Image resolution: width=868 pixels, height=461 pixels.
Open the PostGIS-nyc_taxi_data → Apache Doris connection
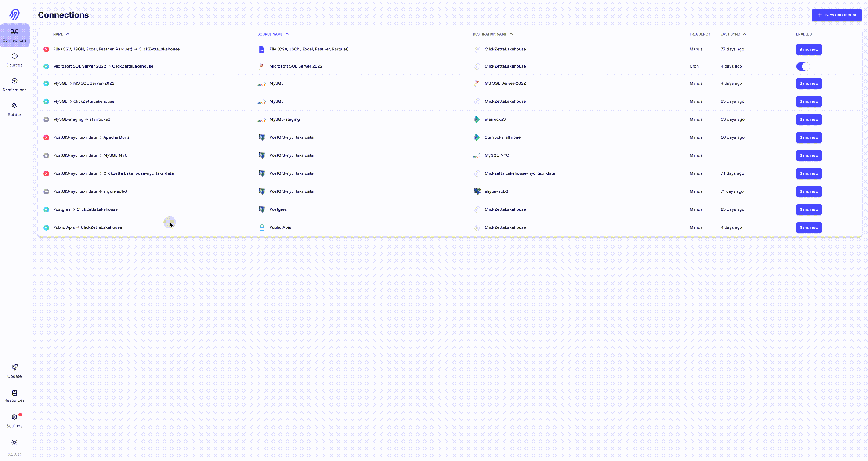pyautogui.click(x=91, y=137)
